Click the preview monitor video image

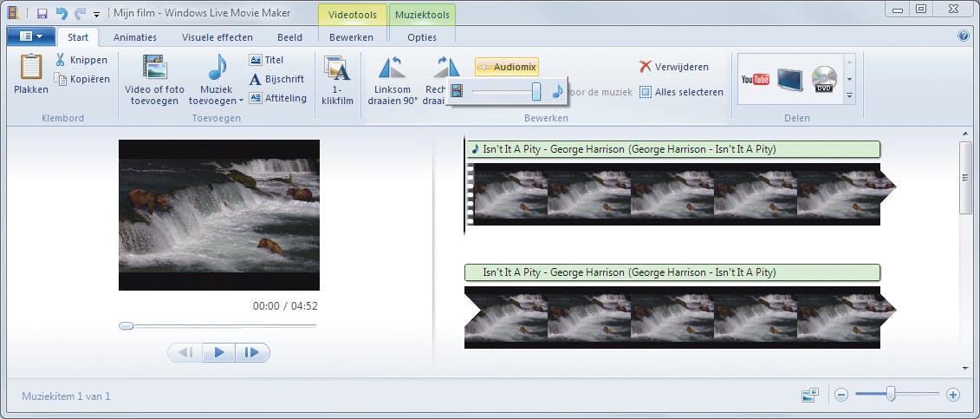click(218, 214)
